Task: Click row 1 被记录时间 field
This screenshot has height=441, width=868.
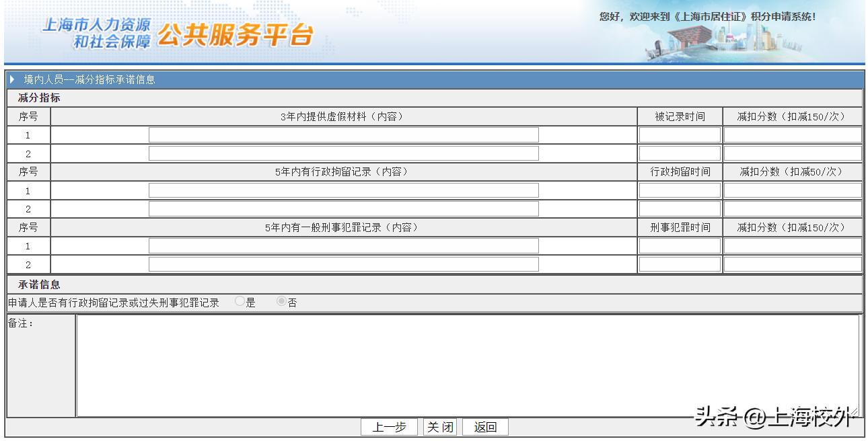Action: [x=680, y=135]
